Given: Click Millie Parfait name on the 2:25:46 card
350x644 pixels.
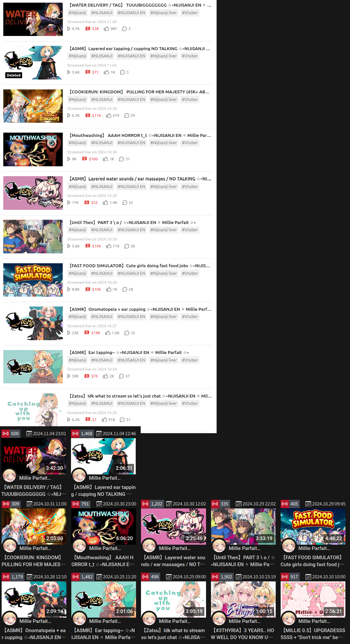Looking at the screenshot, I should coord(175,548).
